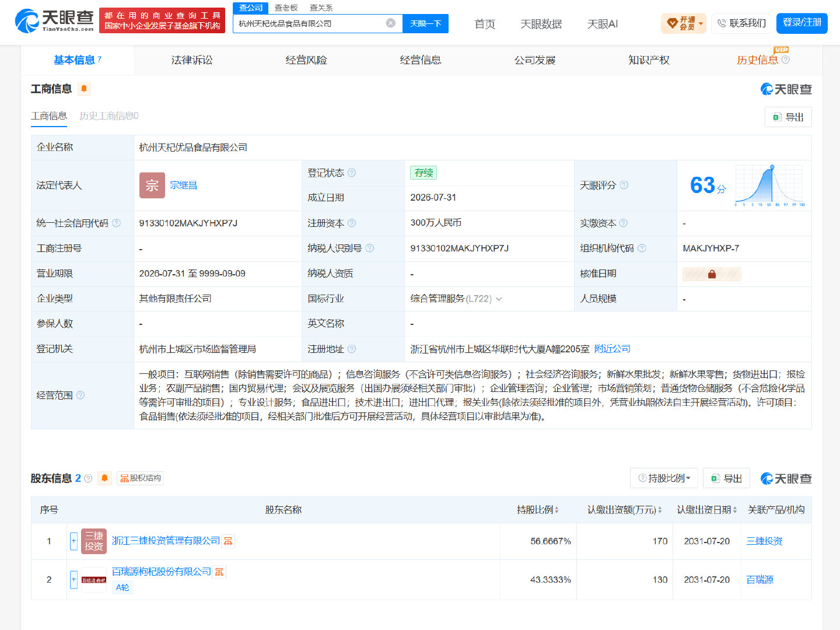Image resolution: width=840 pixels, height=630 pixels.
Task: Click 登录/注册 button
Action: [802, 23]
